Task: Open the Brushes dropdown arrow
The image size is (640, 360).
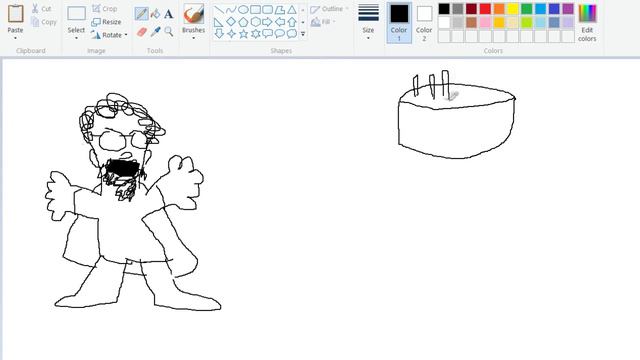Action: click(x=193, y=38)
